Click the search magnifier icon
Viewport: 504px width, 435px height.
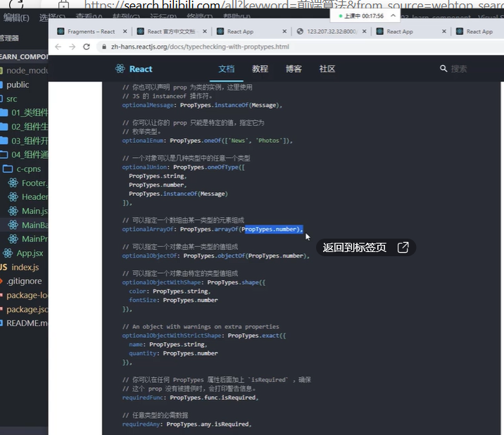[443, 68]
